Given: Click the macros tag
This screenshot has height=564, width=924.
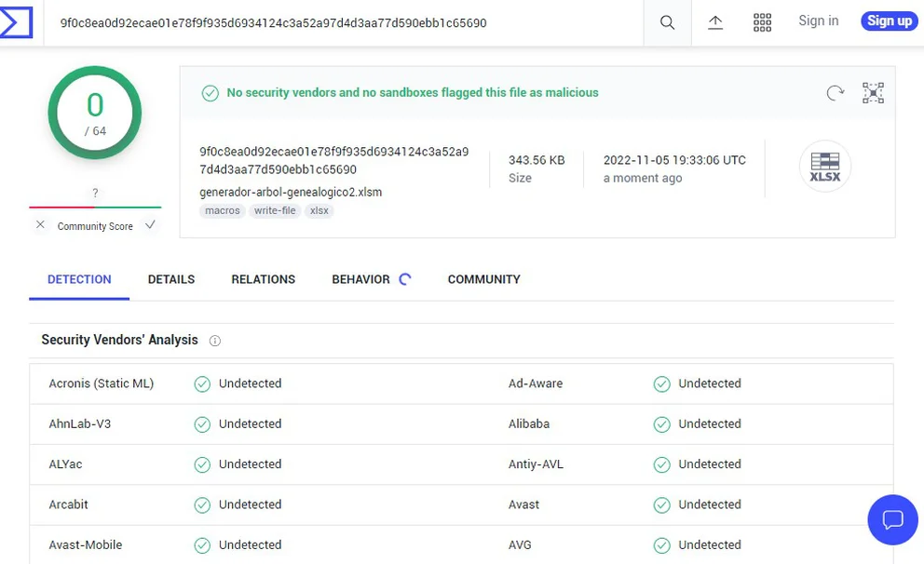Looking at the screenshot, I should [x=223, y=210].
